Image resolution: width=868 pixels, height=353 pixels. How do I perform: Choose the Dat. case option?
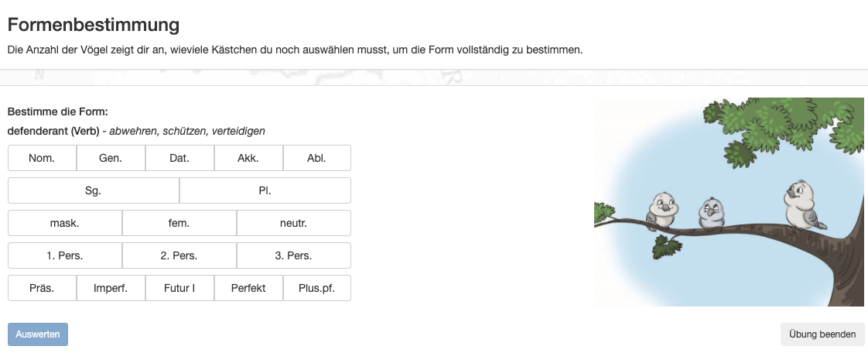[179, 158]
